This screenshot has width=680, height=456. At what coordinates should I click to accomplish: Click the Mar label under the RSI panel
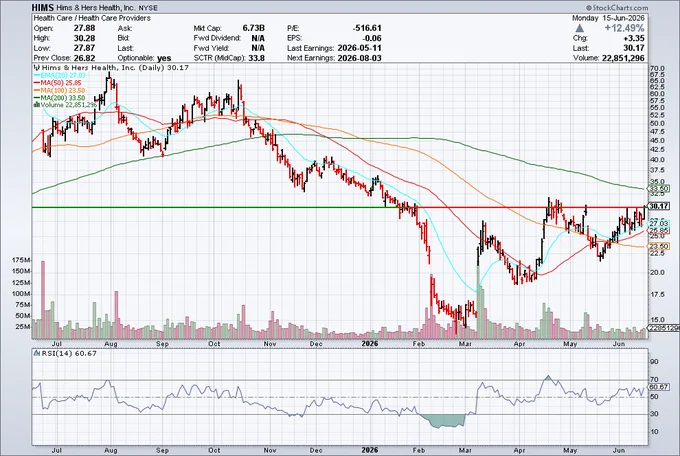466,450
